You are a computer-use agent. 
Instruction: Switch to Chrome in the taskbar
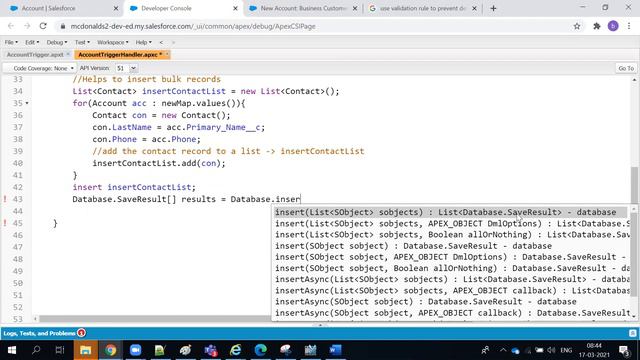[x=110, y=350]
